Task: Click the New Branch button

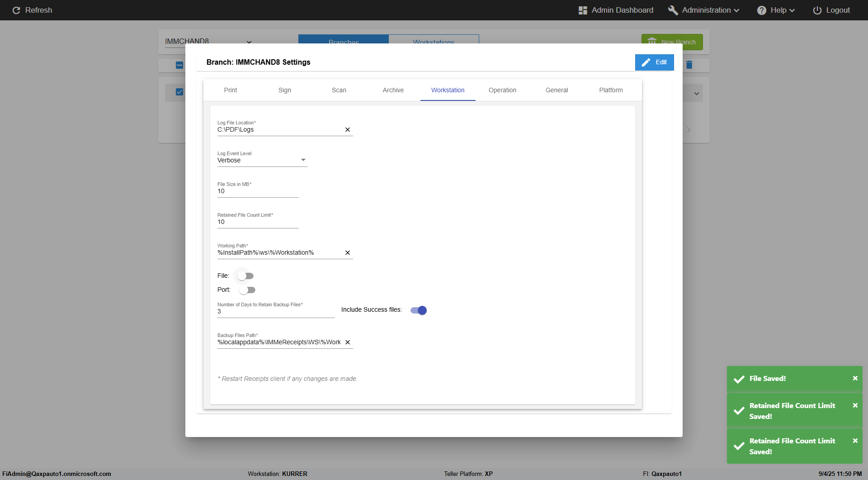Action: (x=672, y=42)
